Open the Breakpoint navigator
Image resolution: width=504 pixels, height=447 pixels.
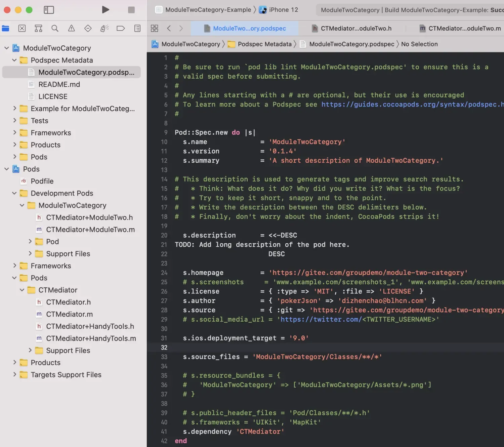click(x=121, y=29)
